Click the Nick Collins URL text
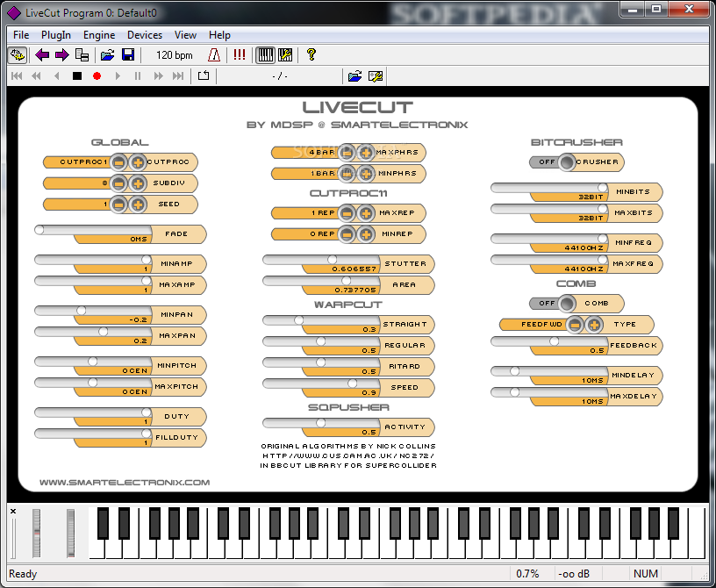This screenshot has height=588, width=716. pos(348,456)
